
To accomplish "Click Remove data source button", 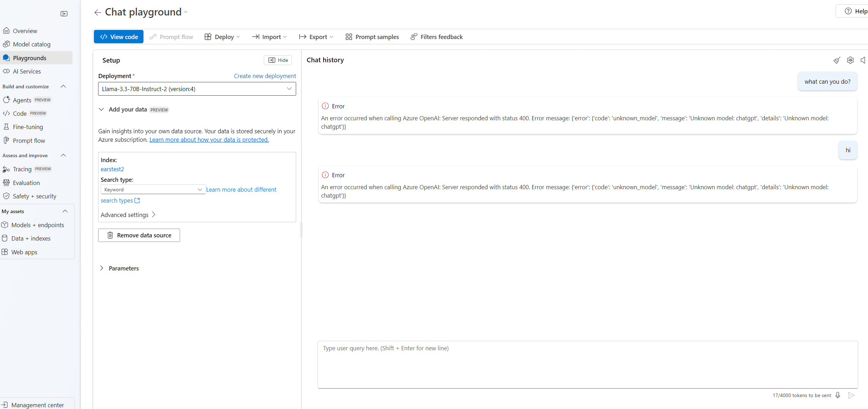I will (139, 235).
